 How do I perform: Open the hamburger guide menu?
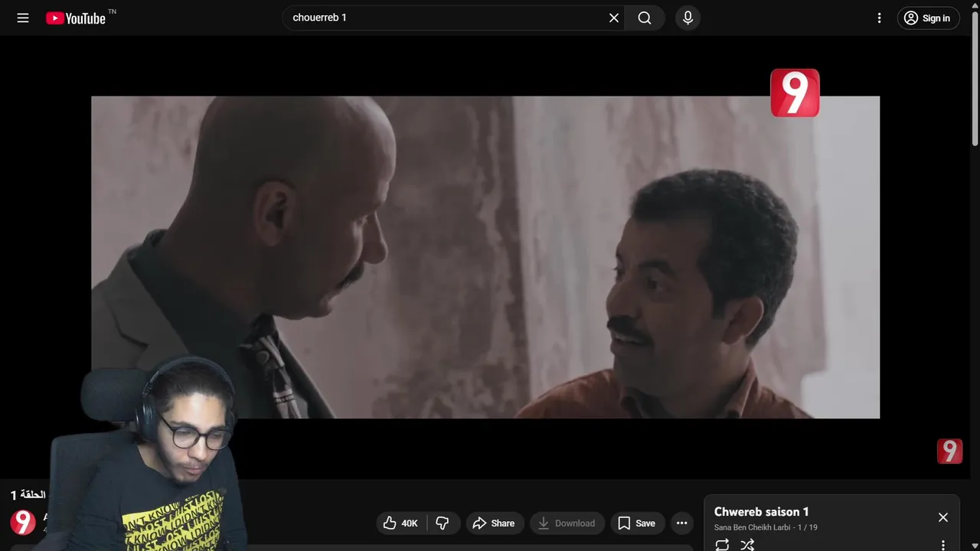pos(23,18)
